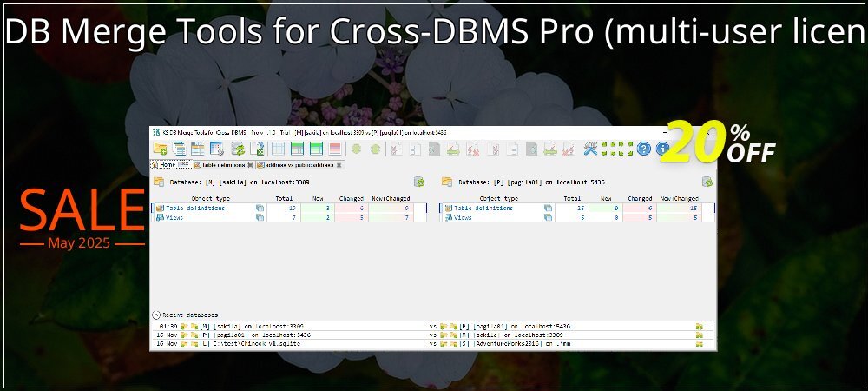Click the end-of-row icon in the 01:30 recent row
The image size is (868, 391).
coord(699,327)
